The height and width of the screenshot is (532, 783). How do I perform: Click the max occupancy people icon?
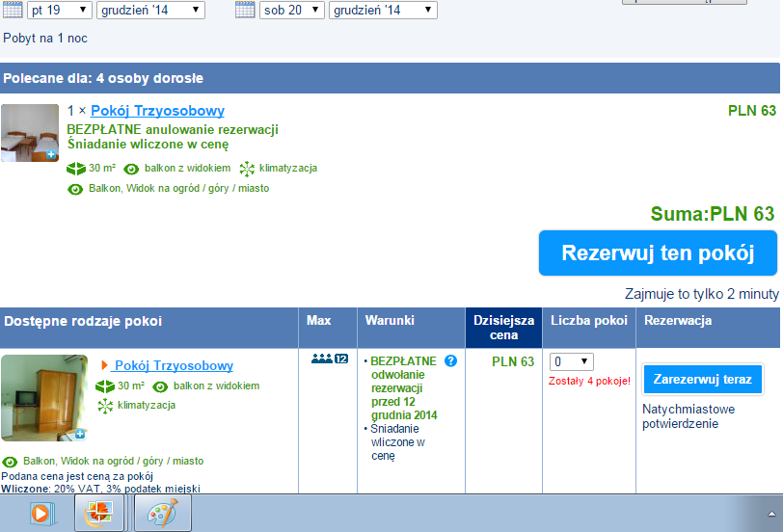click(330, 359)
